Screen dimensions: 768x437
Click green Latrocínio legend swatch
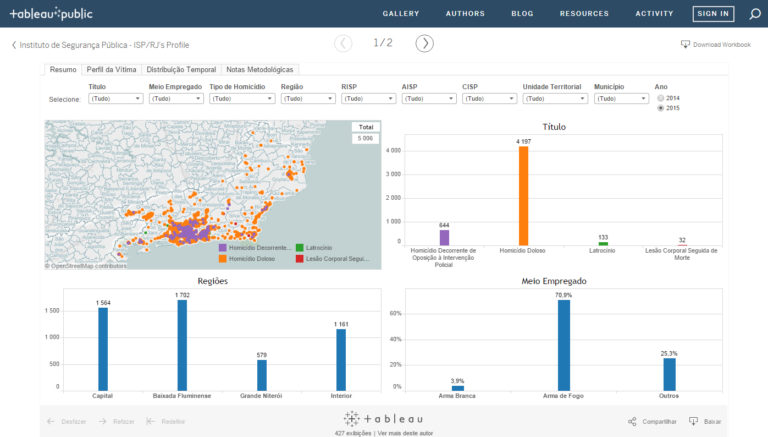click(x=300, y=248)
